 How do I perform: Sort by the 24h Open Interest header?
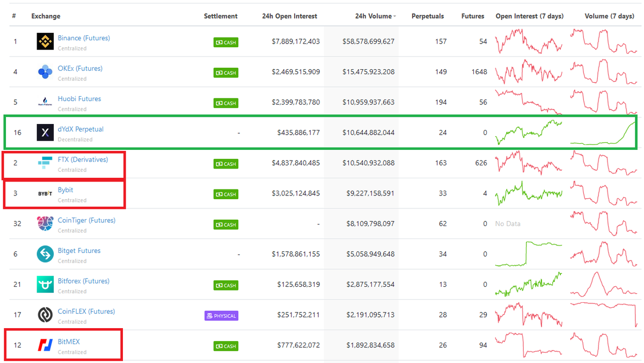click(290, 16)
